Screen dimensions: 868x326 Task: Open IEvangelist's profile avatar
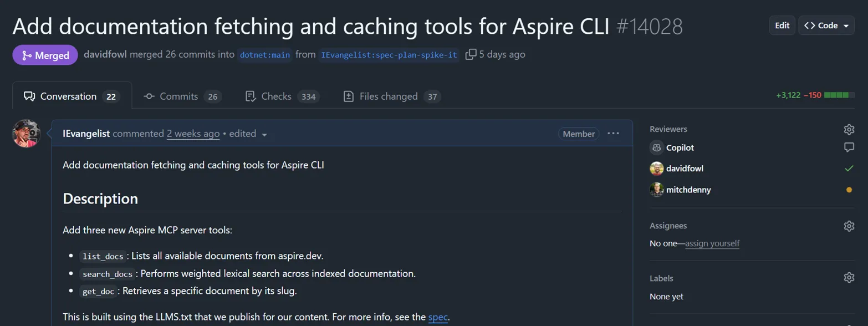click(26, 133)
